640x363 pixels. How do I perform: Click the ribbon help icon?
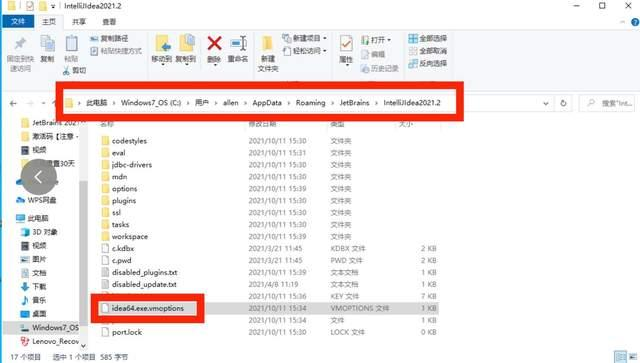pyautogui.click(x=635, y=22)
